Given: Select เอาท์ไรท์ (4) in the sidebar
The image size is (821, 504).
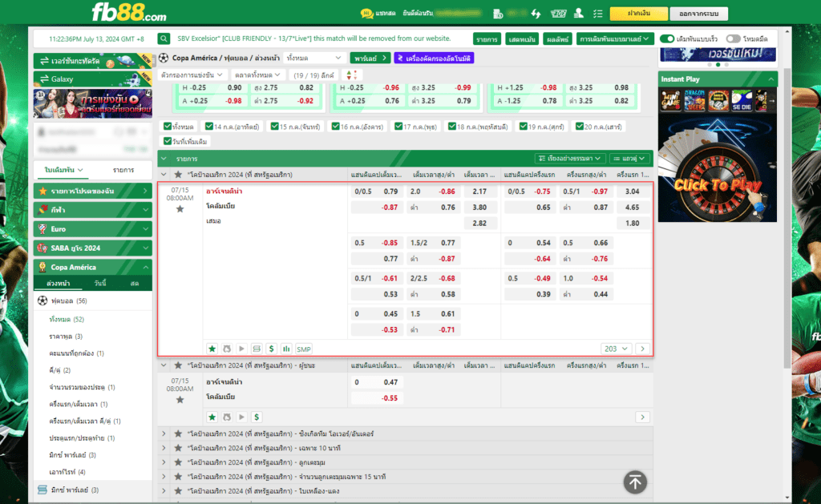Looking at the screenshot, I should (67, 472).
